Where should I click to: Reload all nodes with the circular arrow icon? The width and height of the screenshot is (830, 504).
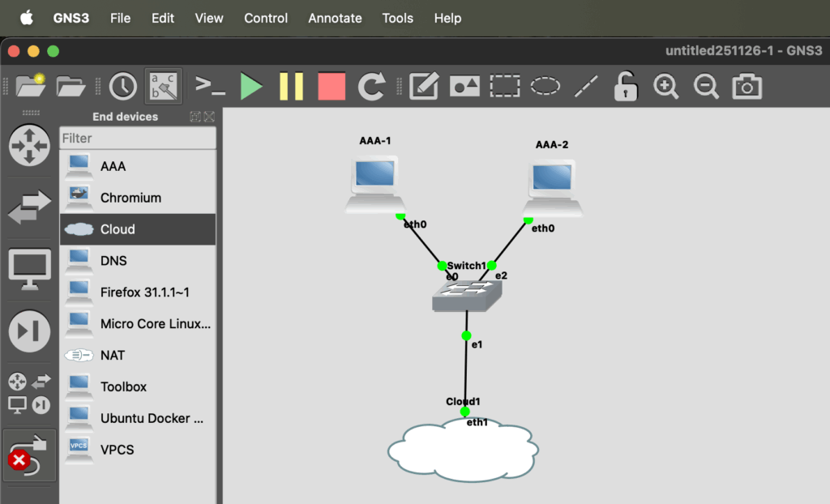372,86
